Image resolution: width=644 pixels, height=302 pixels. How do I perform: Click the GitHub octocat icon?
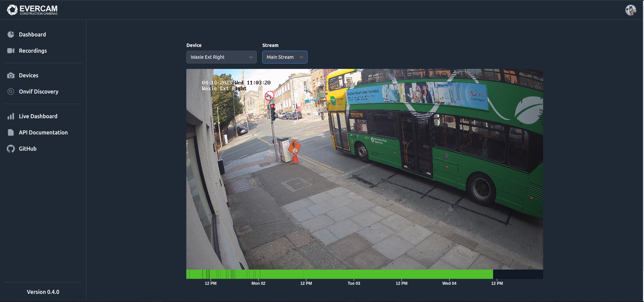pos(11,149)
